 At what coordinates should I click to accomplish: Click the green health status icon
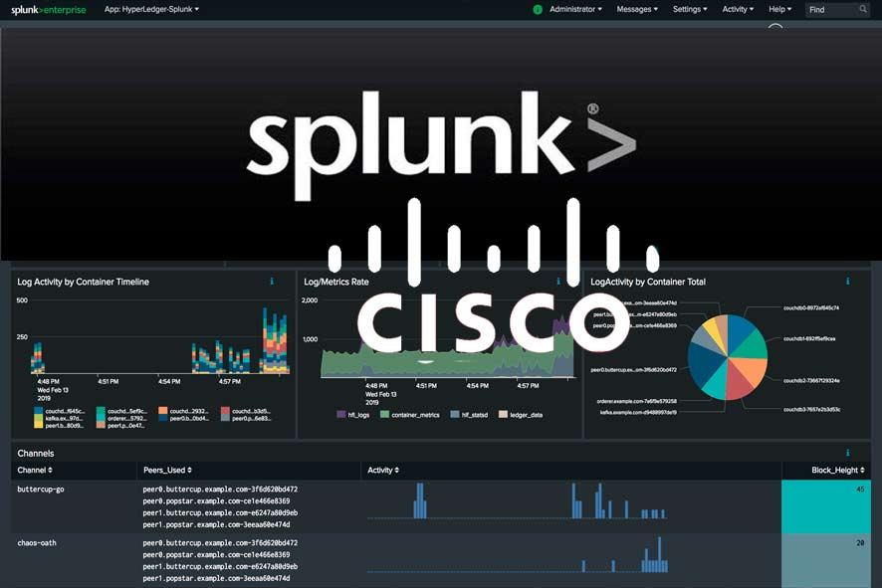538,10
